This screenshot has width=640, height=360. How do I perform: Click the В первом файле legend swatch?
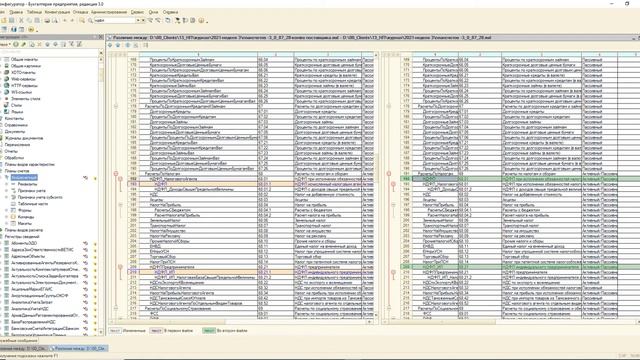(x=156, y=331)
